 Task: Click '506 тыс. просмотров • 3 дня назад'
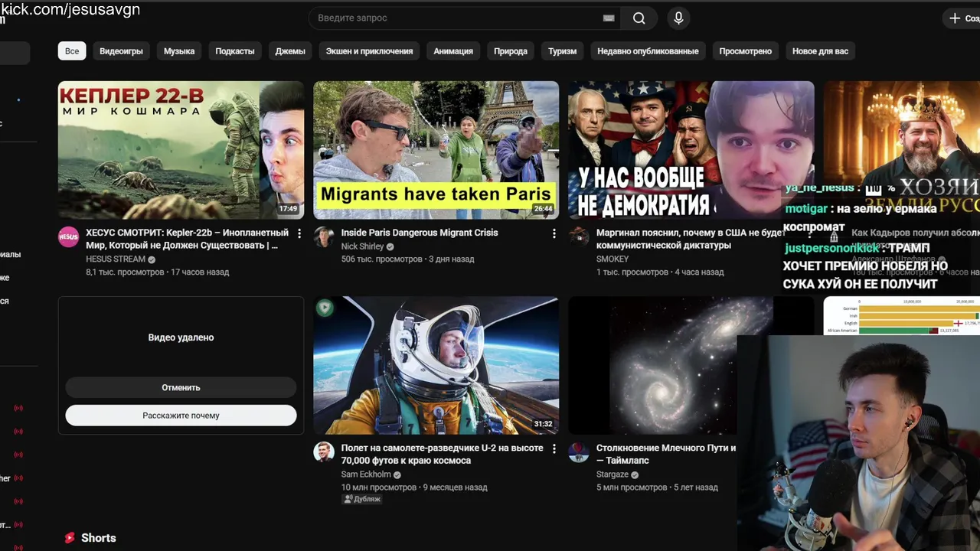pos(408,259)
